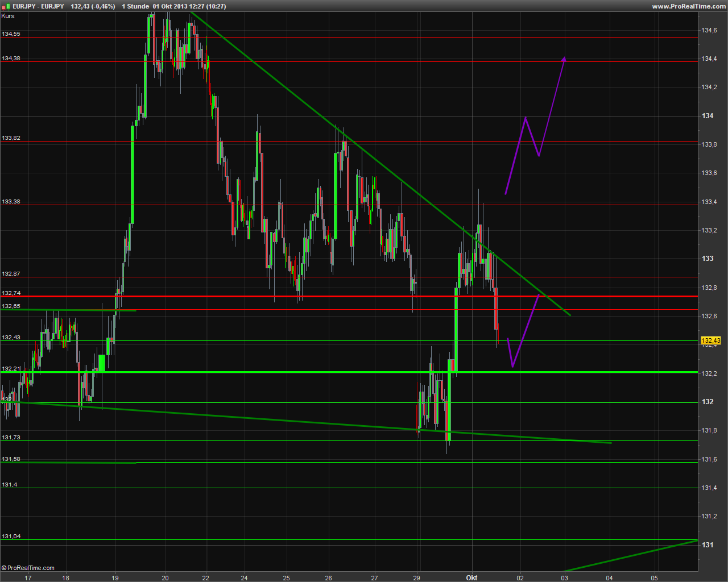Click 131,8 on the price axis
The image size is (728, 582).
pos(709,430)
